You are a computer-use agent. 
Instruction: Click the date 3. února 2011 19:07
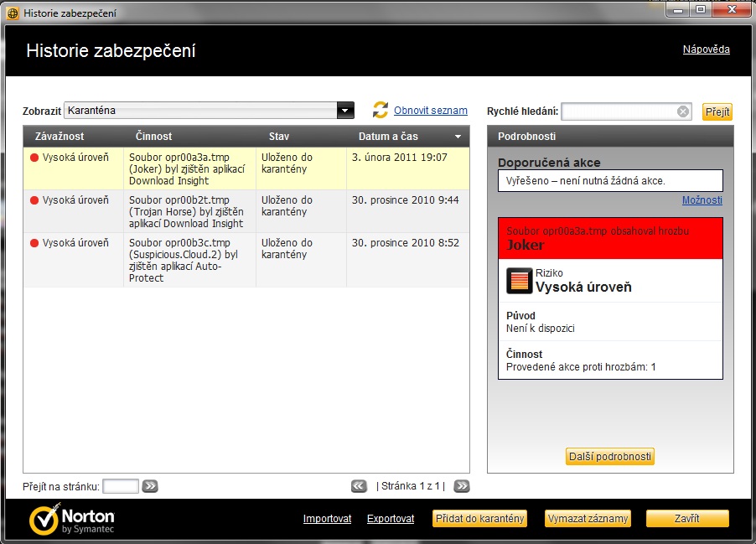tap(399, 158)
